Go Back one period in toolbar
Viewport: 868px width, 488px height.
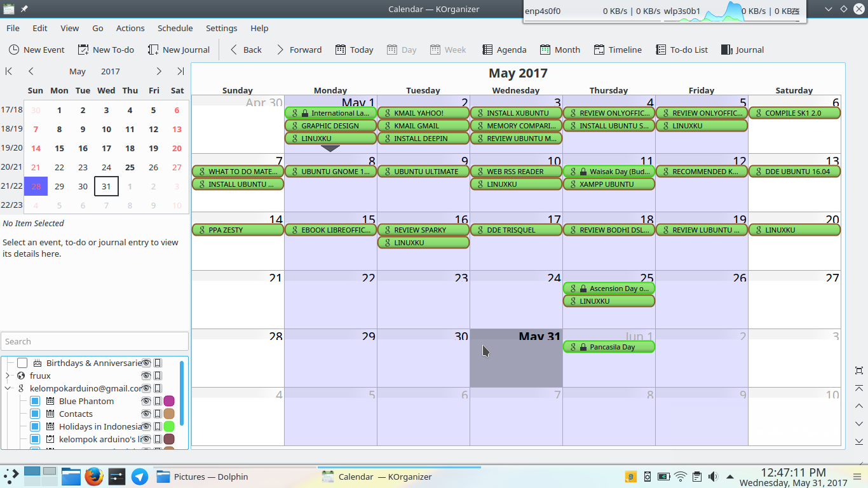click(245, 50)
